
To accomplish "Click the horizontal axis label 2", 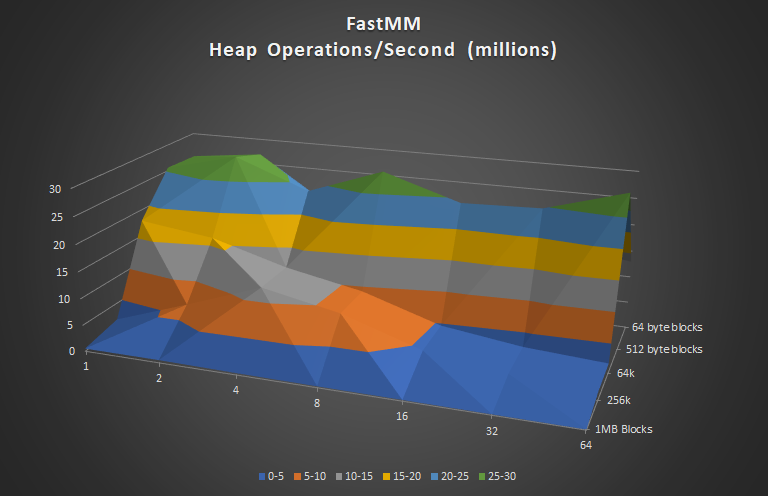I will tap(159, 378).
